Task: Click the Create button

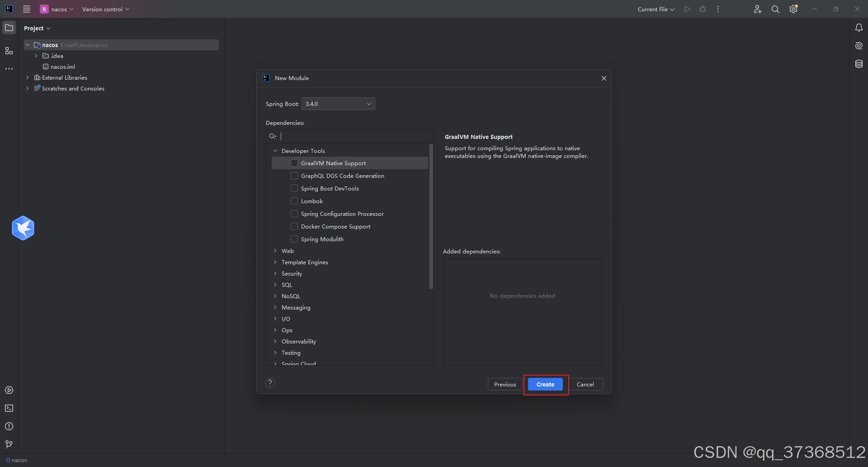Action: tap(545, 384)
